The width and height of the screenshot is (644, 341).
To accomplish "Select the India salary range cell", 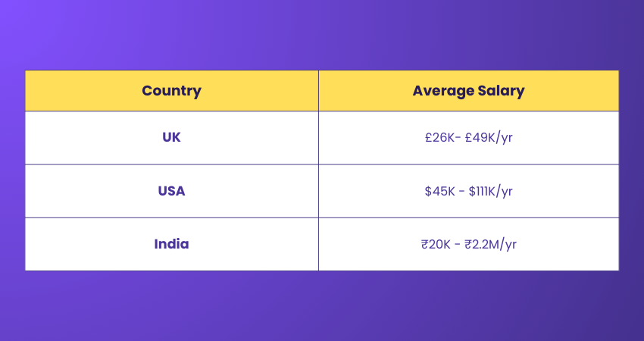I will (x=469, y=245).
